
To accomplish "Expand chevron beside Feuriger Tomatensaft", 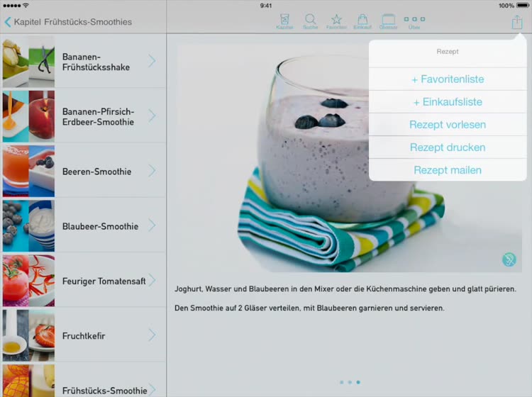I will [x=152, y=280].
